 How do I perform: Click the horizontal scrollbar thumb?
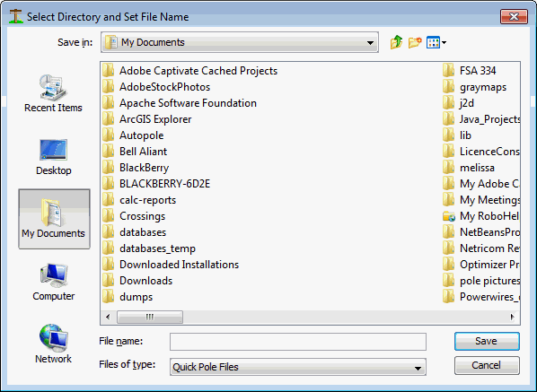tap(150, 317)
